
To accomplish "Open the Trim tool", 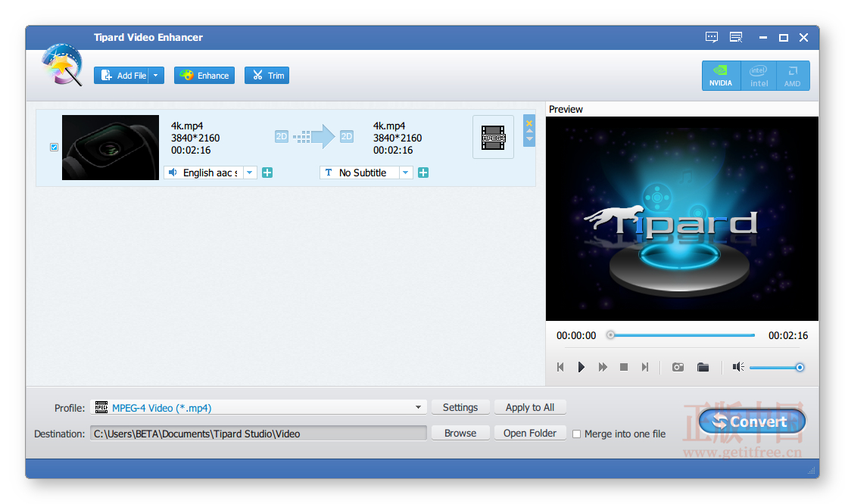I will 267,76.
